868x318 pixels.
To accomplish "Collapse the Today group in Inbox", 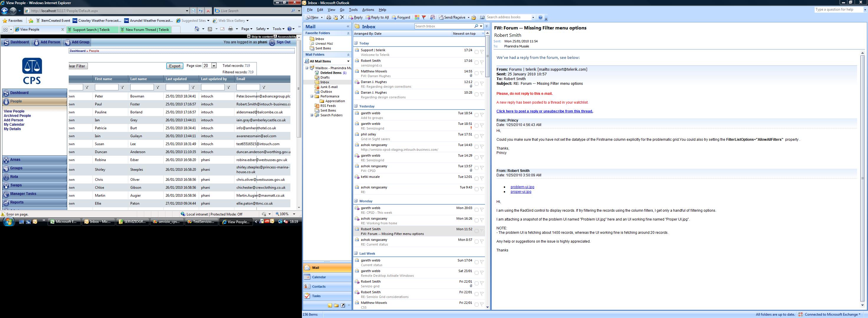I will click(356, 43).
